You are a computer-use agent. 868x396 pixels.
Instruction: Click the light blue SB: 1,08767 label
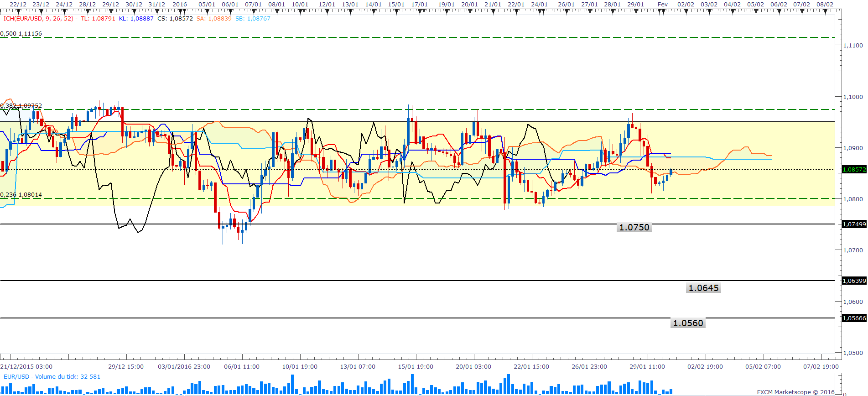click(253, 19)
